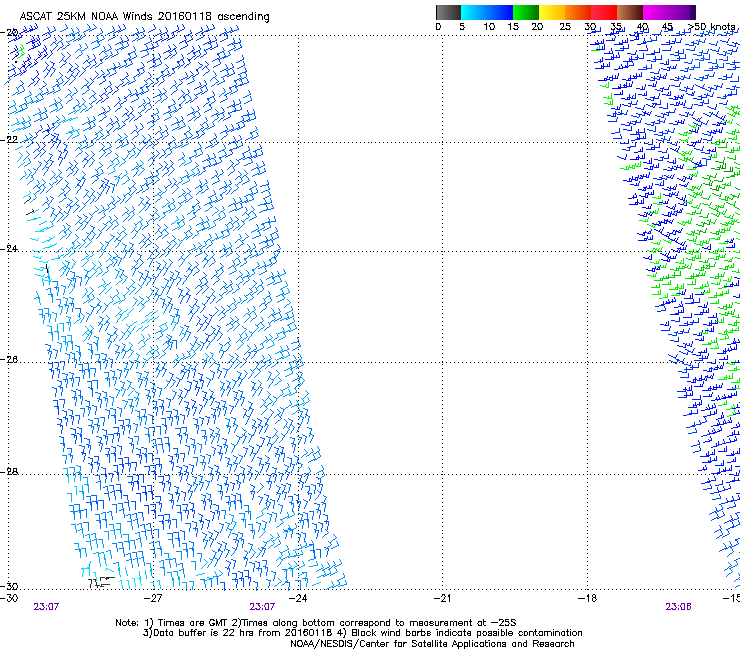Pick the magenta 40-45 knots color segment
This screenshot has width=740, height=650.
pos(656,12)
